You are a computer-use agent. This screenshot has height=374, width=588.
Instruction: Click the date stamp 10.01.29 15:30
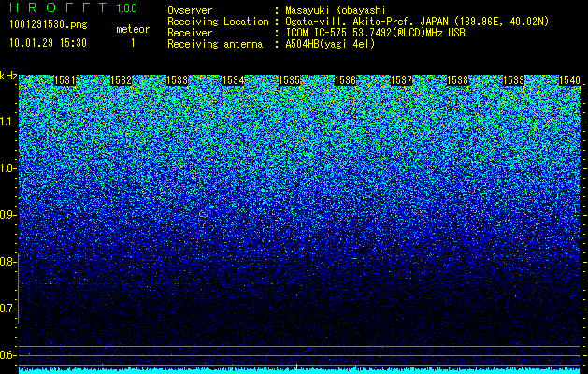tap(49, 43)
